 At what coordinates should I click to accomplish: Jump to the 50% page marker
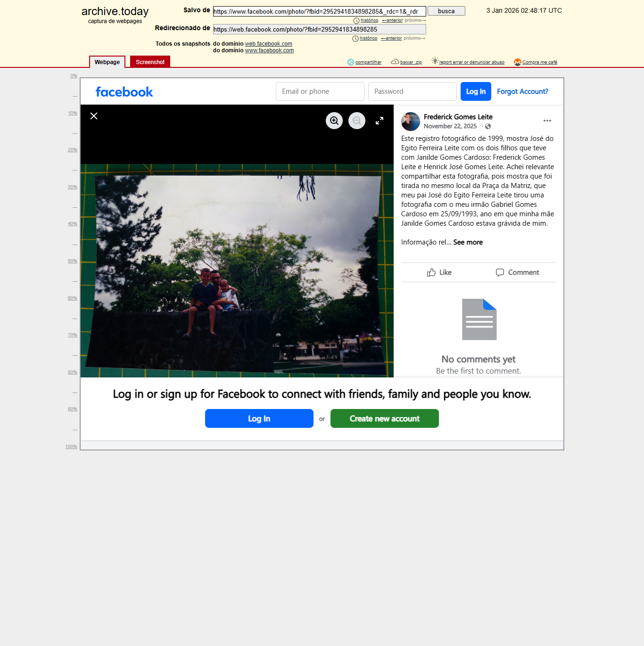73,261
